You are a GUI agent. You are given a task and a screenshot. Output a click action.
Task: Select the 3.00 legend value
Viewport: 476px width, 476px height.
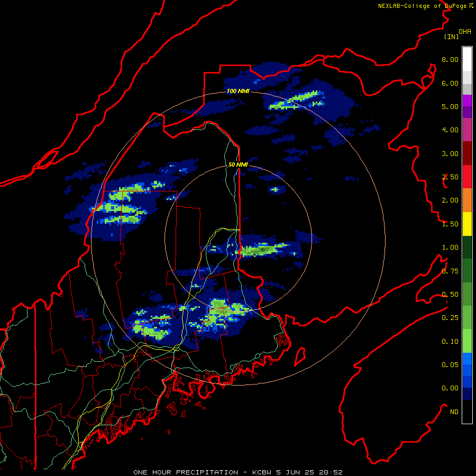coord(450,153)
